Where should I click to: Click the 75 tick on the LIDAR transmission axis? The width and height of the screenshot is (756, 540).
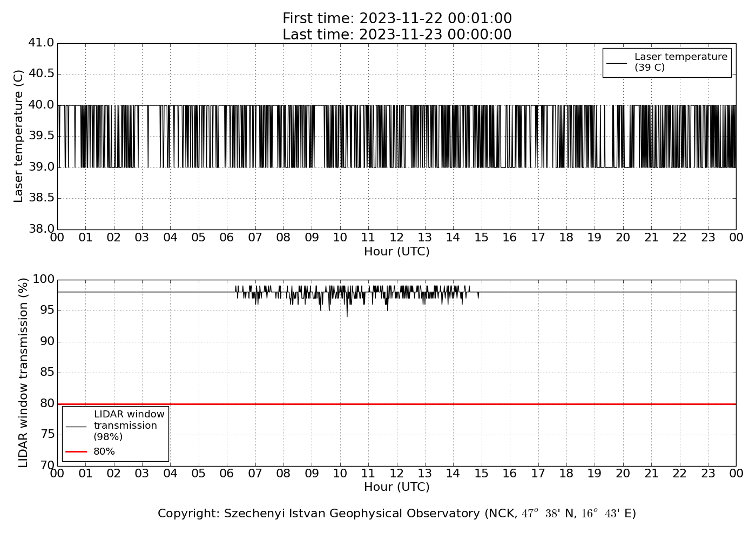[47, 435]
